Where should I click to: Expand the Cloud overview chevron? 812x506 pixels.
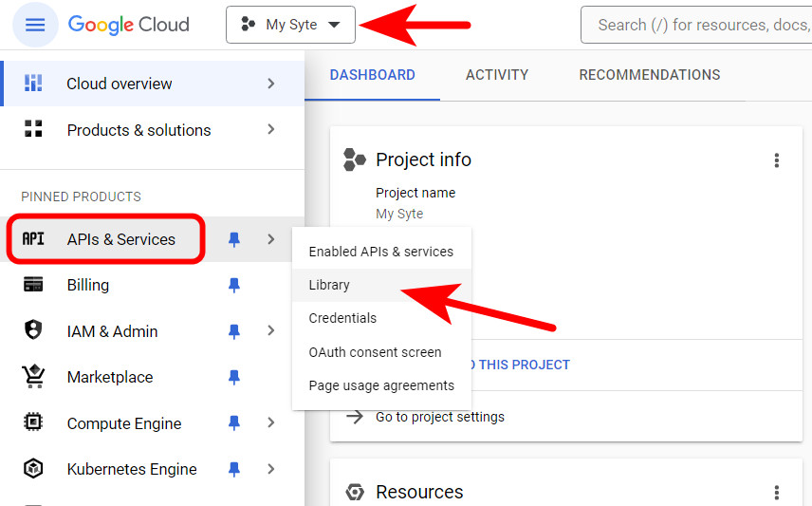point(271,84)
